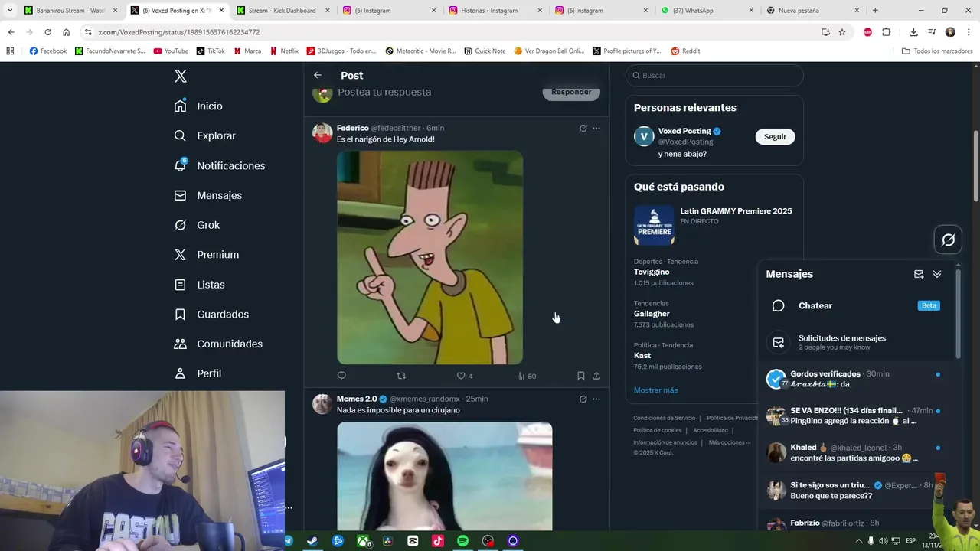Image resolution: width=980 pixels, height=551 pixels.
Task: Open the SE VA ENZO!!! conversation
Action: [857, 416]
